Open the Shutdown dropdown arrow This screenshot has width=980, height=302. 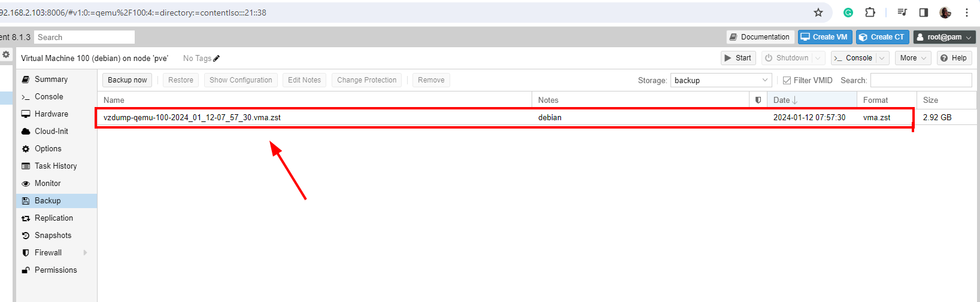(818, 58)
